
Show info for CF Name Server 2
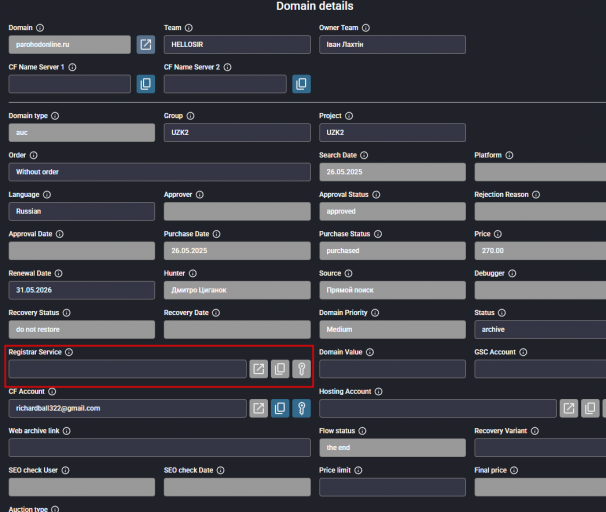pos(228,67)
